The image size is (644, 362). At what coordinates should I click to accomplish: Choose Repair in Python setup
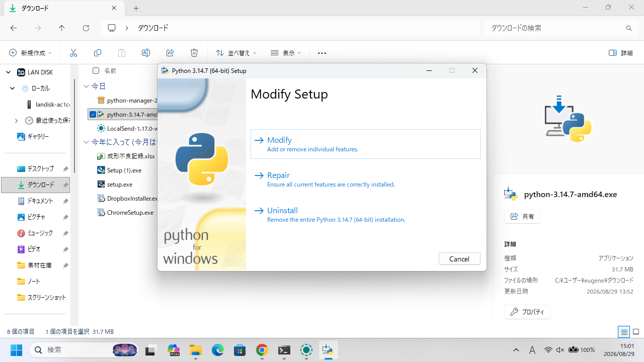[365, 179]
